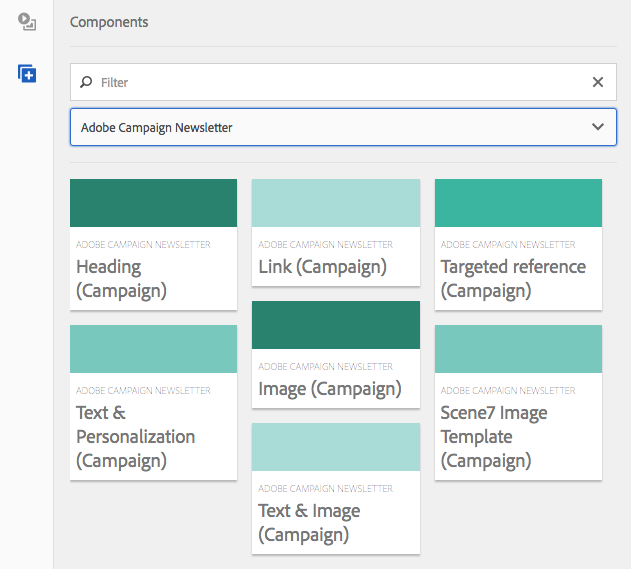Select the Link (Campaign) component
Image resolution: width=631 pixels, height=569 pixels.
335,267
